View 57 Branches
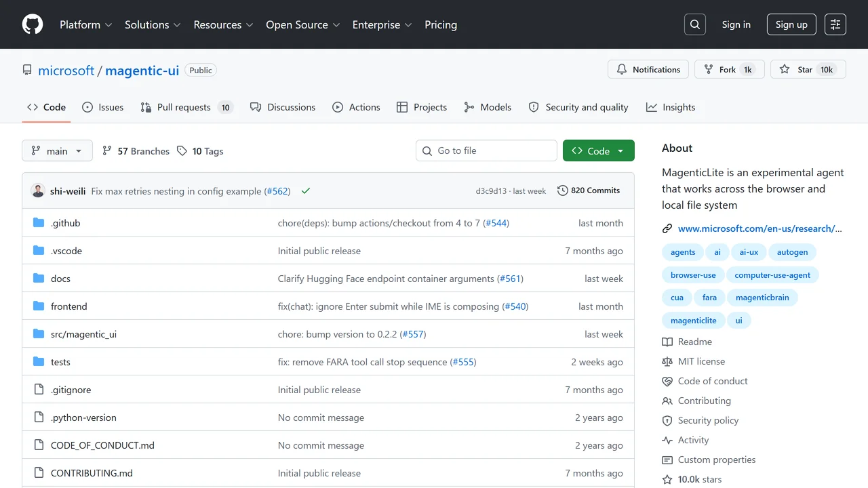Image resolution: width=868 pixels, height=488 pixels. (x=136, y=151)
